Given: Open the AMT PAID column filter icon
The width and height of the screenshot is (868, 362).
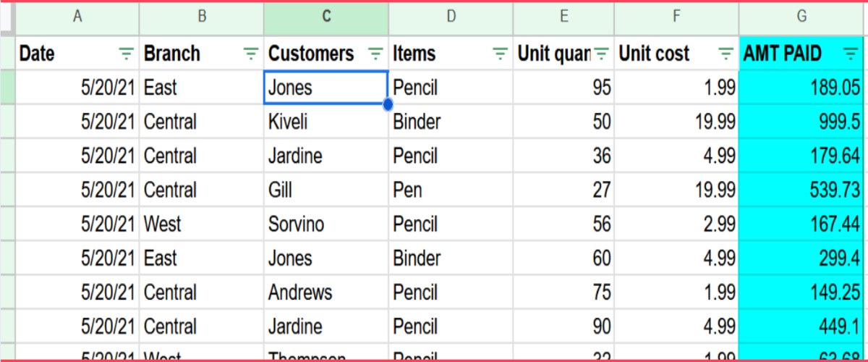Looking at the screenshot, I should point(851,54).
